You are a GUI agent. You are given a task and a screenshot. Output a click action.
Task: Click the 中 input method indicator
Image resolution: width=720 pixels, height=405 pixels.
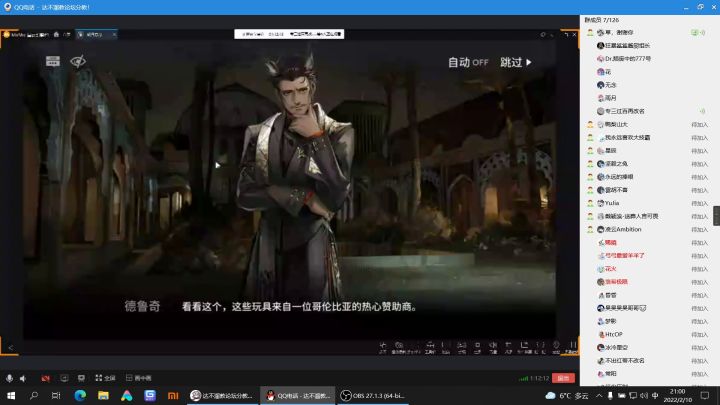pyautogui.click(x=655, y=395)
